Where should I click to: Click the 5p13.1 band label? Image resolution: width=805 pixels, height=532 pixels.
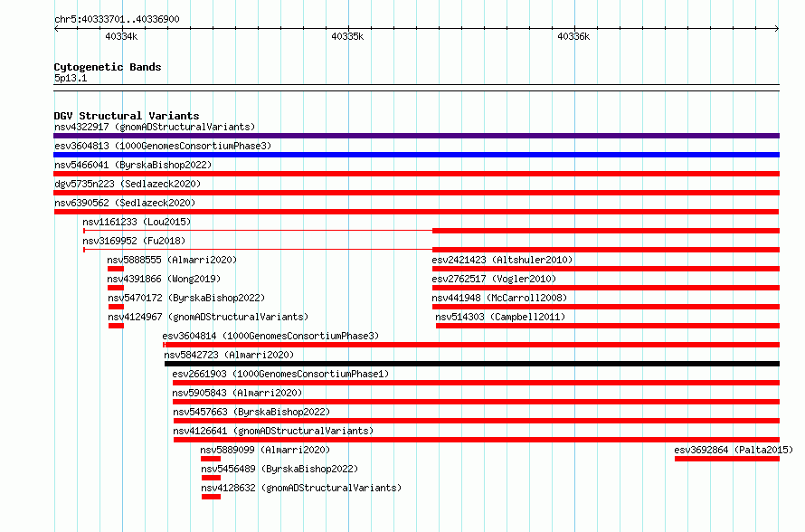(x=71, y=79)
